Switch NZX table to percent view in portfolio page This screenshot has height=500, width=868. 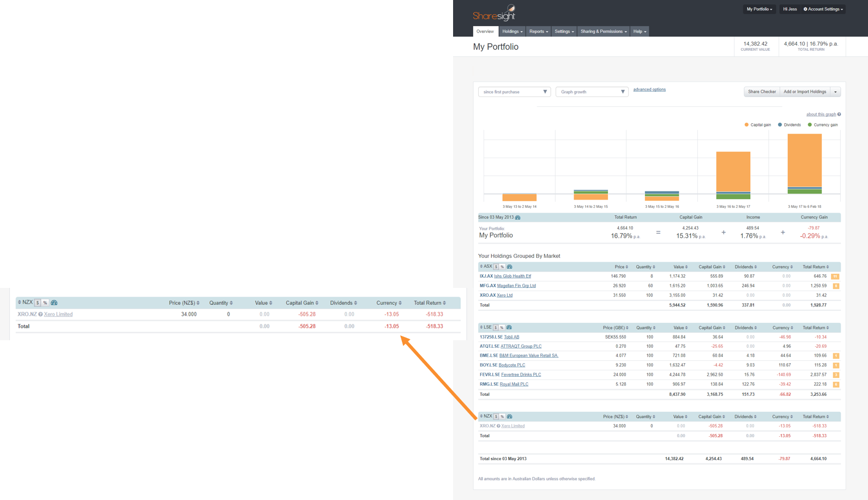pyautogui.click(x=502, y=417)
